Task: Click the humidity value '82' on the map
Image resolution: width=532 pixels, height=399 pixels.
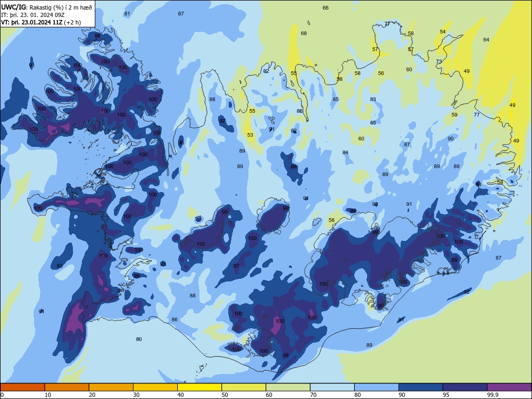Action: coord(266,71)
